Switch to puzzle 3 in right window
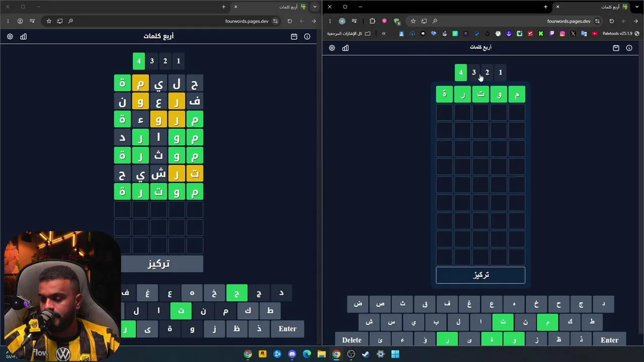The width and height of the screenshot is (644, 362). pos(474,72)
